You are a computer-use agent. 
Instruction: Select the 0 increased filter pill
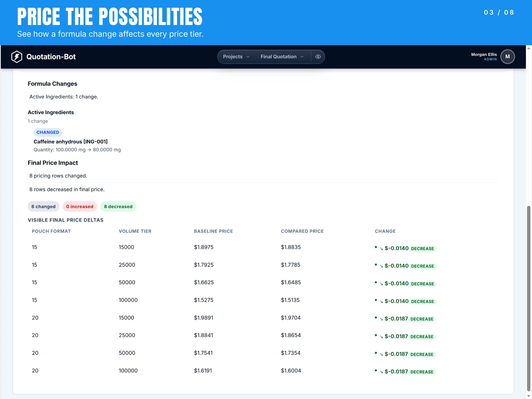pos(80,206)
